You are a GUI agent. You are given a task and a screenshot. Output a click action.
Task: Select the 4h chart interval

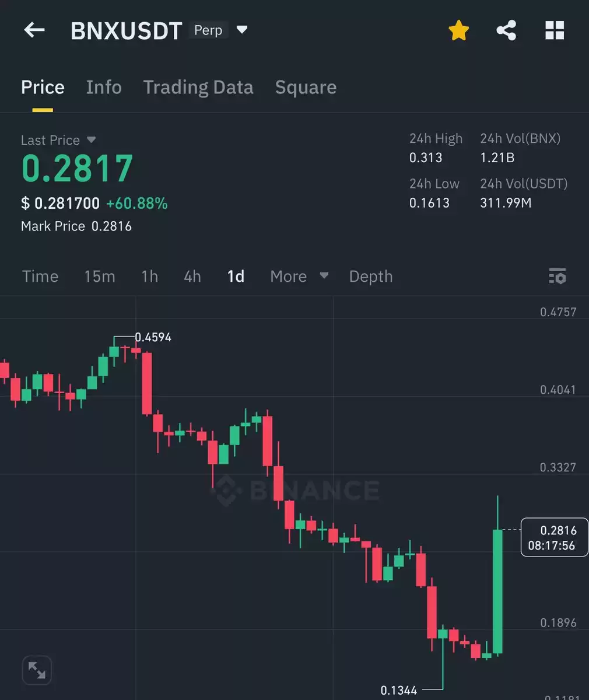[192, 276]
